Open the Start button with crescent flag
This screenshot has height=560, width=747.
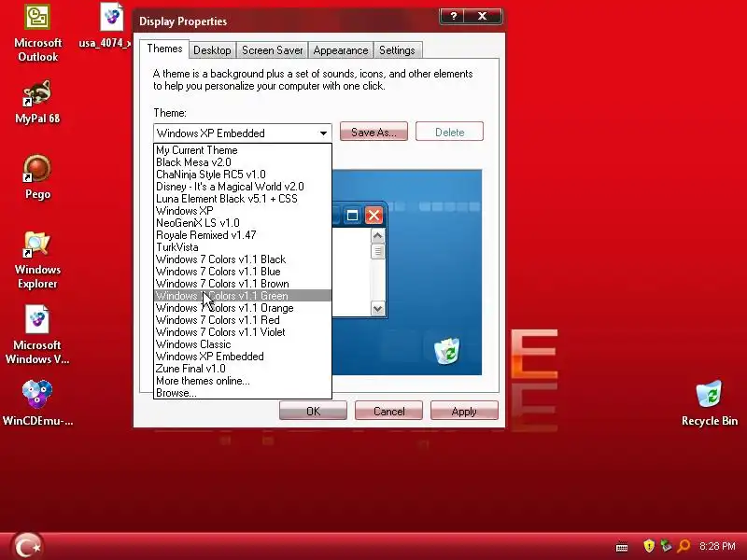(x=27, y=546)
